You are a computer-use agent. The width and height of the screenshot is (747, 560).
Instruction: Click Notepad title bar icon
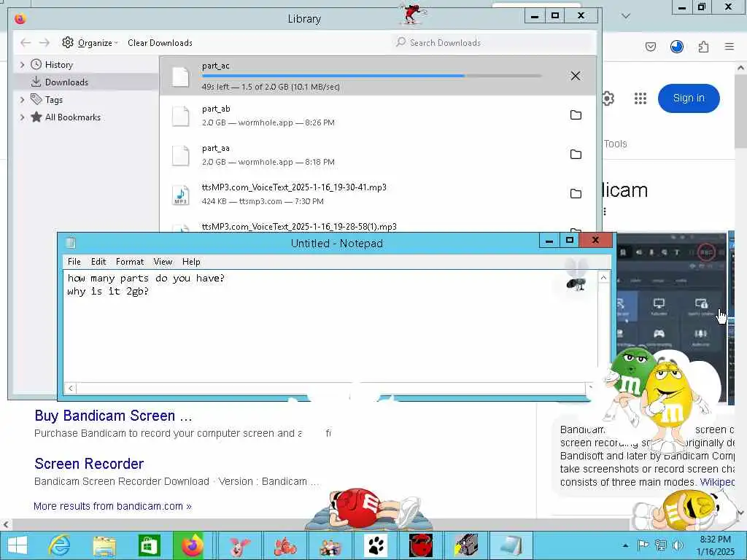pyautogui.click(x=71, y=243)
